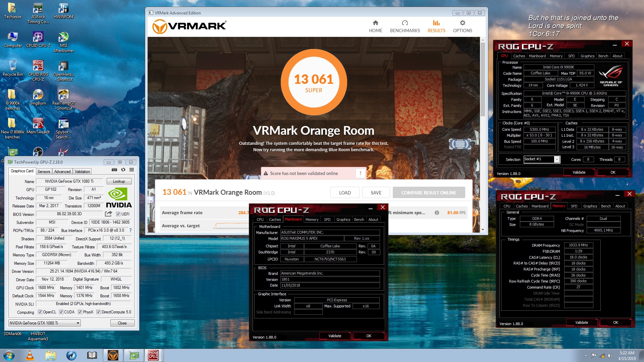
Task: Click the BIOS version share icon in GPU-Z
Action: click(x=108, y=214)
